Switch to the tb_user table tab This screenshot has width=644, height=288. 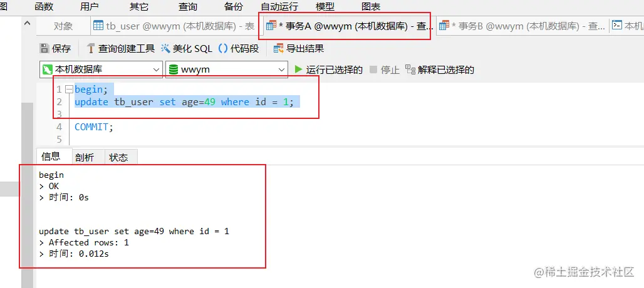[174, 26]
